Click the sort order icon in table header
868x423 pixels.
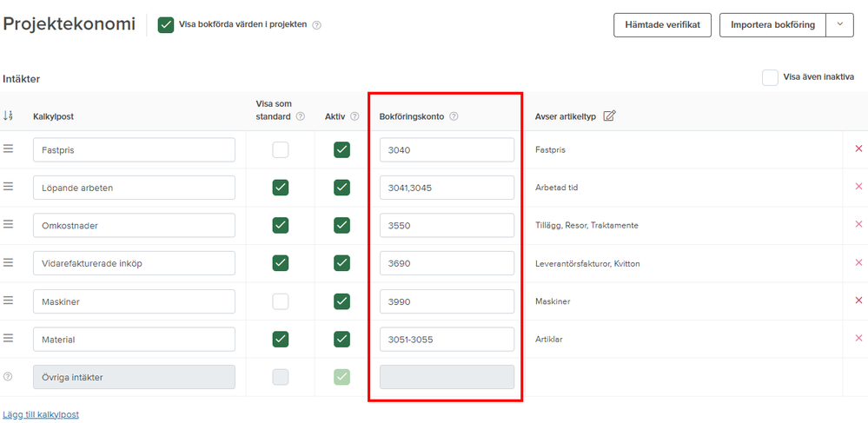9,116
